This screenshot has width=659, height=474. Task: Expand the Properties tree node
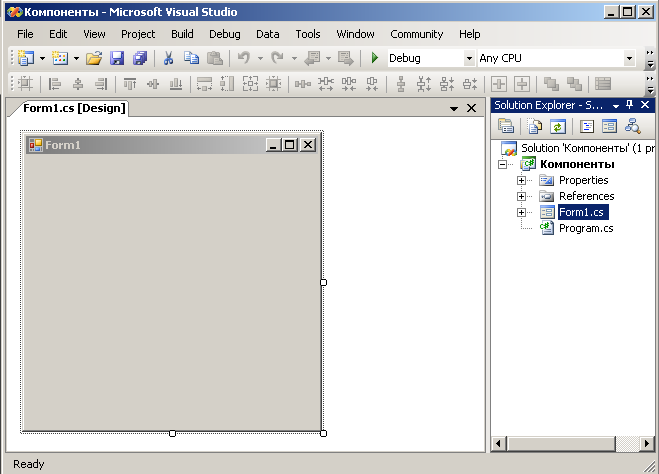tap(522, 180)
